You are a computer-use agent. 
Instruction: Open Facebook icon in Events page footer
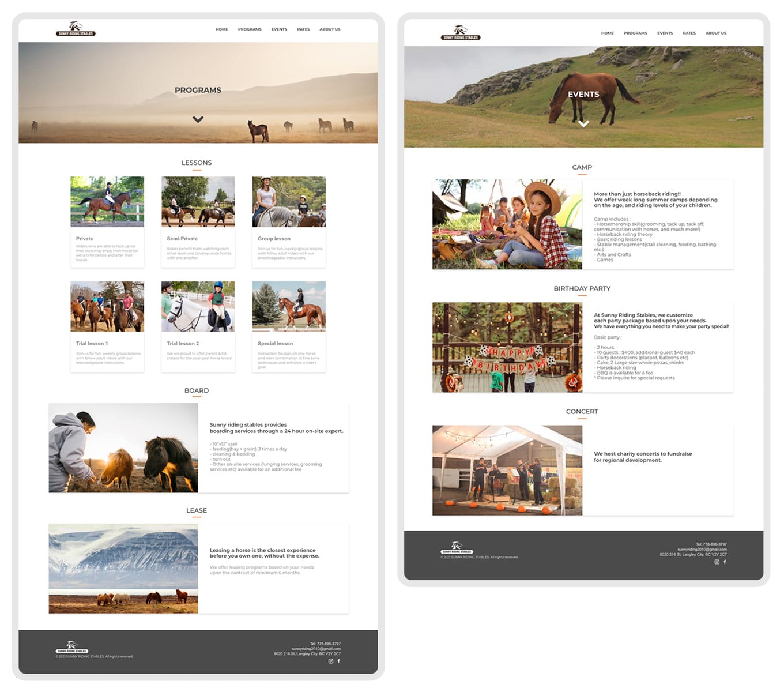click(x=725, y=562)
